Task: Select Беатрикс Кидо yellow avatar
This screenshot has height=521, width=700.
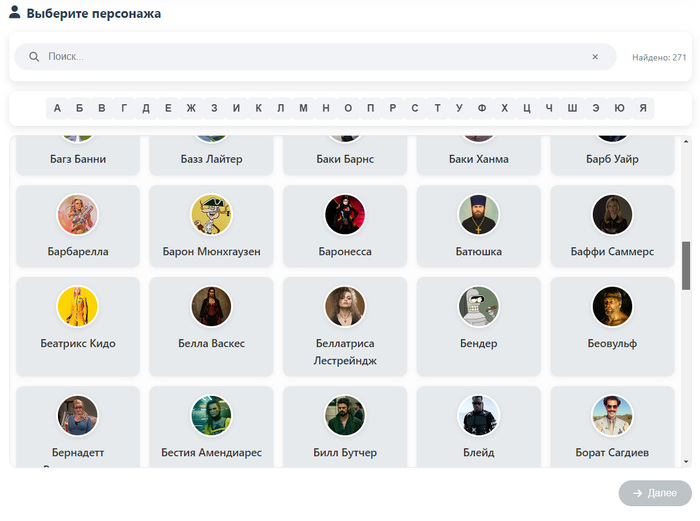Action: [x=78, y=307]
